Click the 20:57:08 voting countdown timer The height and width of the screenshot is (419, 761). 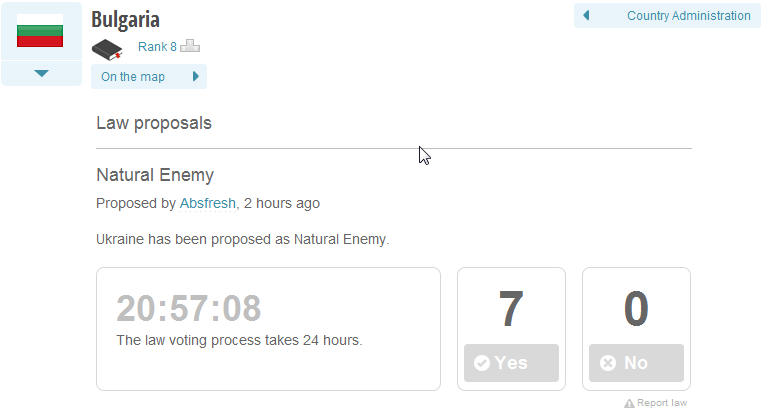click(x=188, y=308)
